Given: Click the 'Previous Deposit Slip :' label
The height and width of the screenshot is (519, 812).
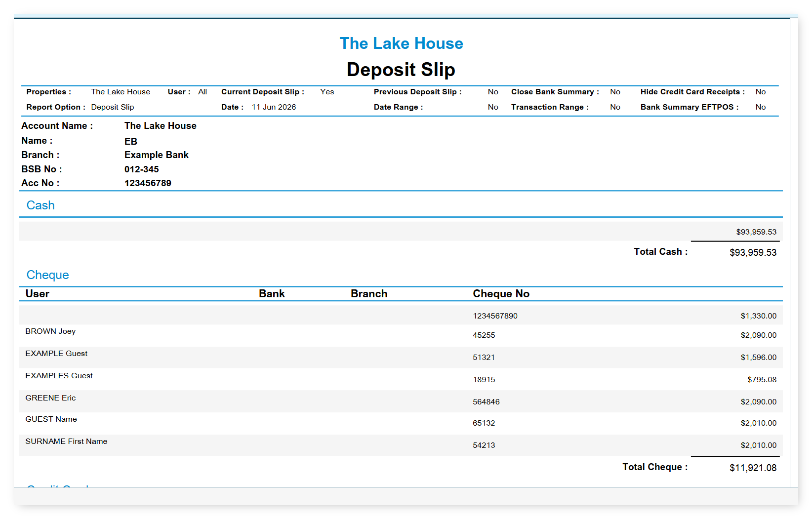Looking at the screenshot, I should pos(417,92).
